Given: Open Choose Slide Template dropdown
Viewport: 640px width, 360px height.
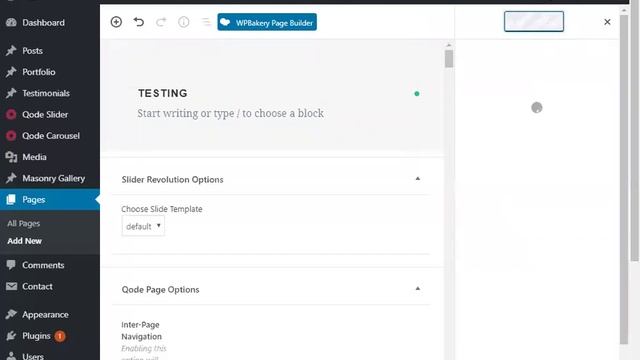Looking at the screenshot, I should pyautogui.click(x=143, y=226).
